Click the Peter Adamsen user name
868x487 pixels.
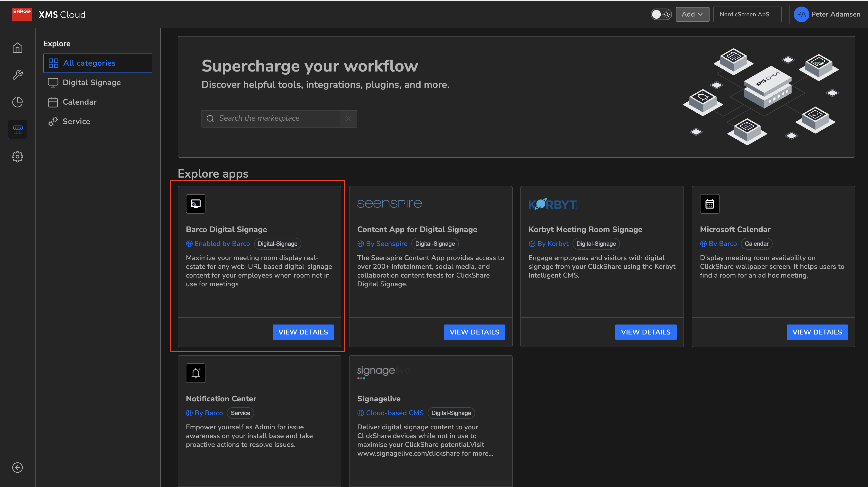point(836,14)
